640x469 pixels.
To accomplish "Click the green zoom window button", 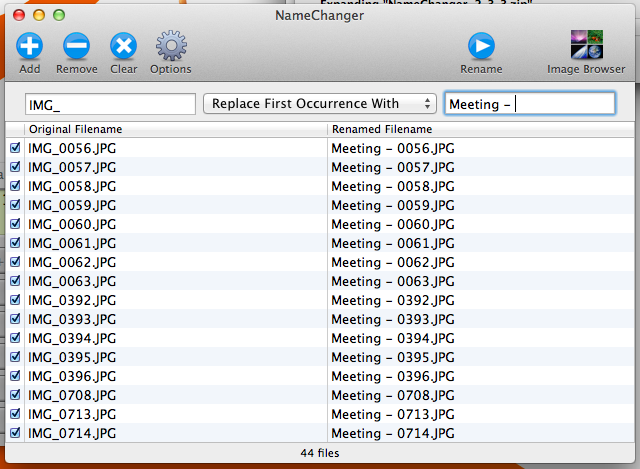I will [x=59, y=16].
